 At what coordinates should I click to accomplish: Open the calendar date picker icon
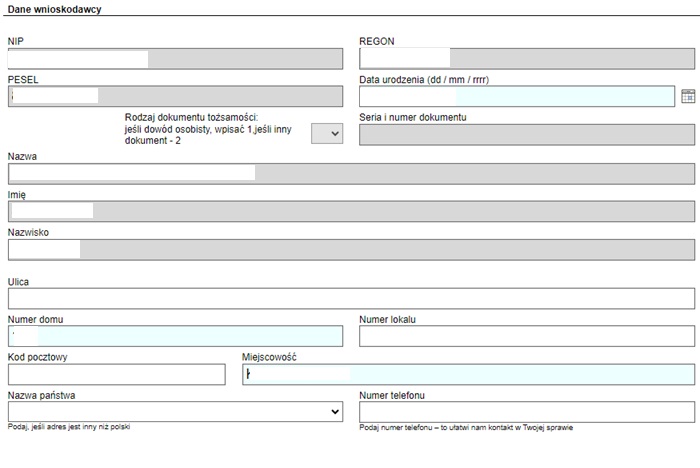687,96
